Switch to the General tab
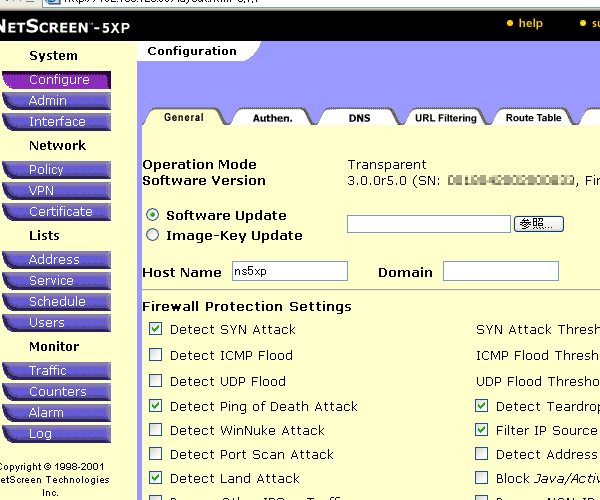The width and height of the screenshot is (600, 500). [x=184, y=117]
